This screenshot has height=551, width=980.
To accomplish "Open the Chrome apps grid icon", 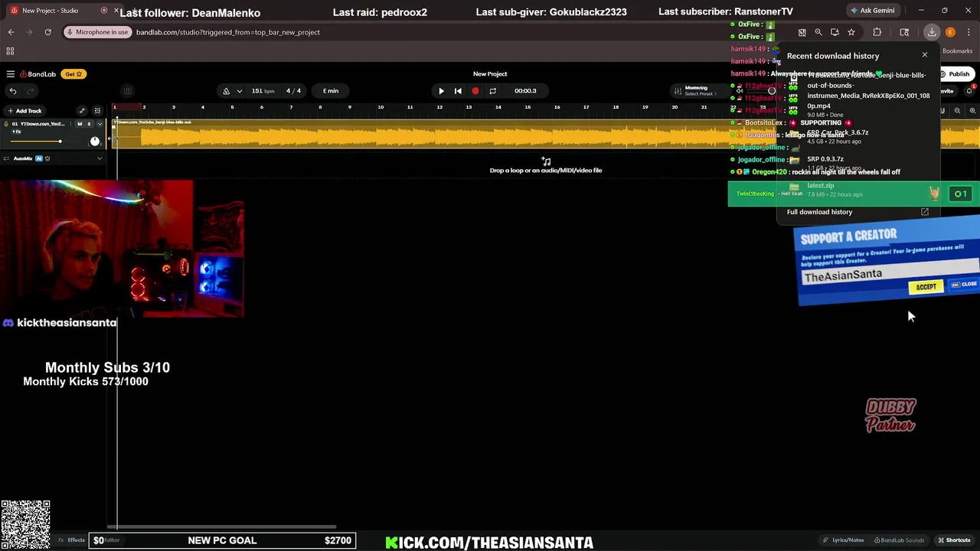I will click(10, 51).
